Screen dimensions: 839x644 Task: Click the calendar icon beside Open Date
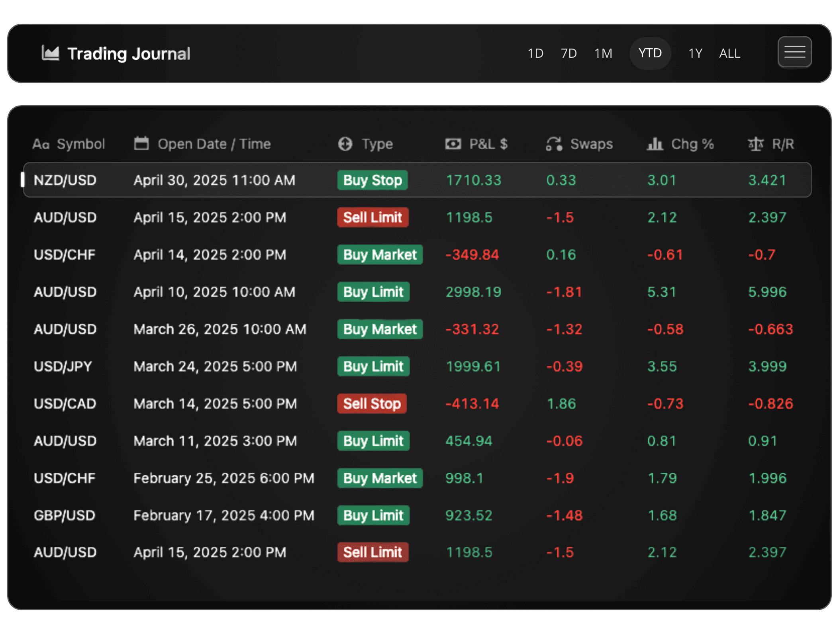click(141, 143)
